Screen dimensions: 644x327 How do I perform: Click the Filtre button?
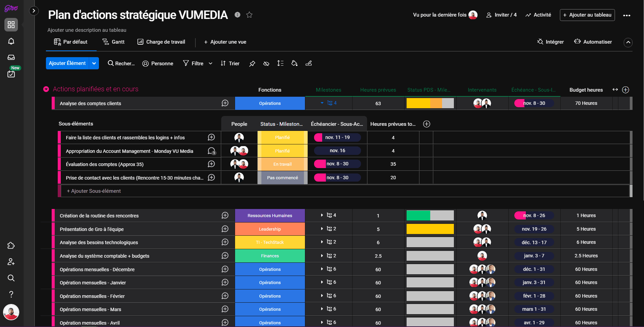click(193, 63)
